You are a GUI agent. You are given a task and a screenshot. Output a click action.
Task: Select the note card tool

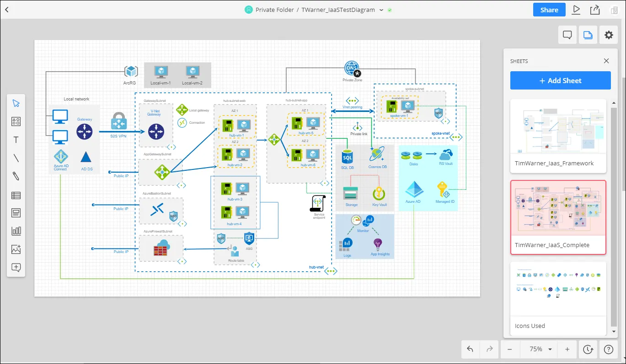click(x=16, y=213)
